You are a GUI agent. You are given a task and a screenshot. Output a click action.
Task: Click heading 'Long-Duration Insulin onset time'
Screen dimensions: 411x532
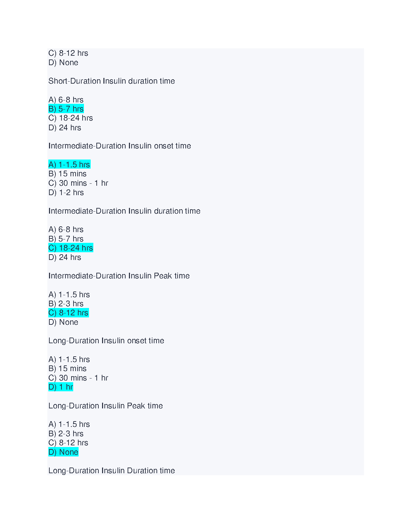coord(106,341)
